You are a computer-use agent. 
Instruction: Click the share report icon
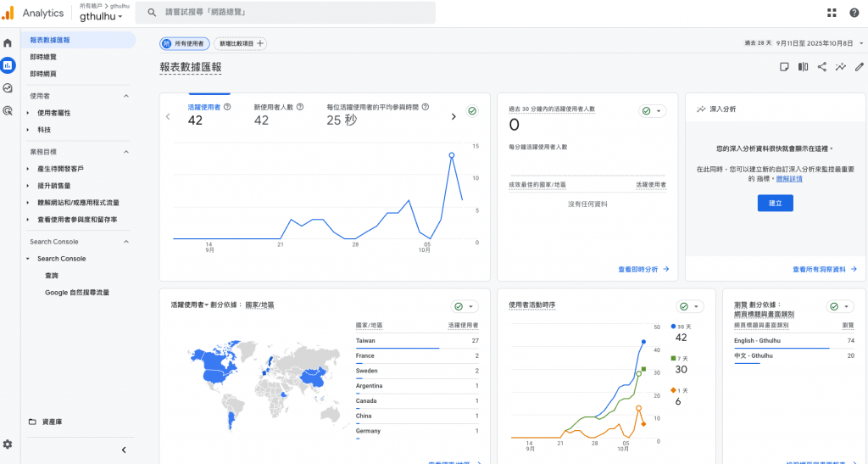point(821,67)
